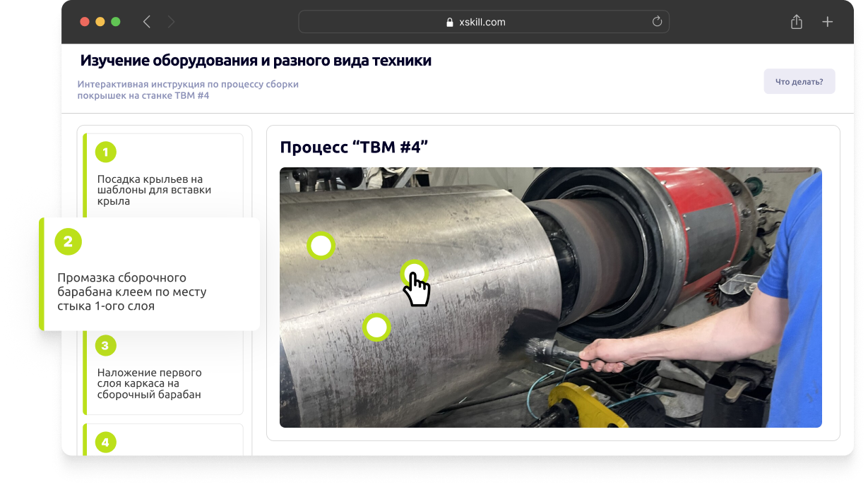Click the lock icon in address bar

(x=450, y=23)
